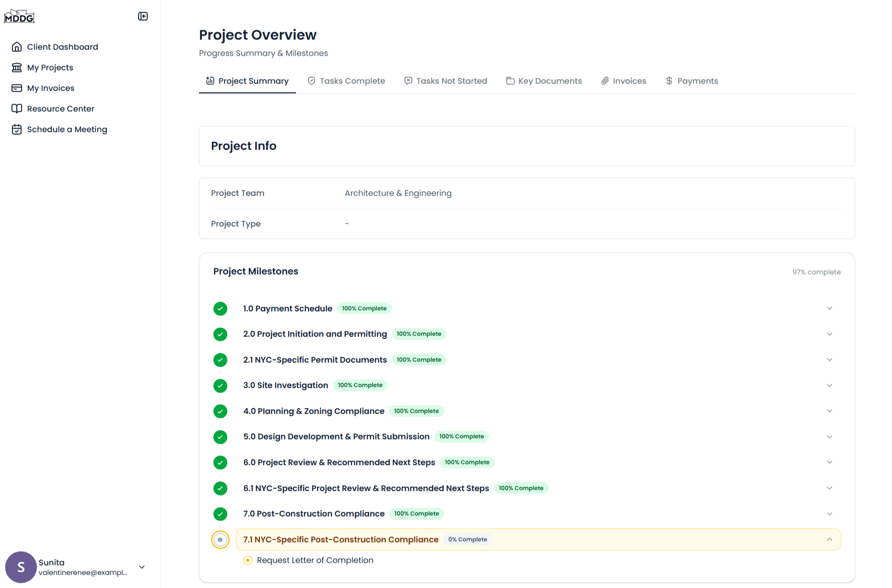Collapse the sidebar with the panel icon
This screenshot has height=588, width=892.
coord(143,16)
